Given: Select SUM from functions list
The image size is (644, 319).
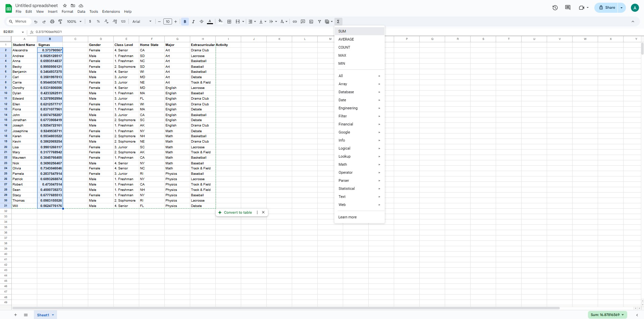Looking at the screenshot, I should (x=360, y=31).
